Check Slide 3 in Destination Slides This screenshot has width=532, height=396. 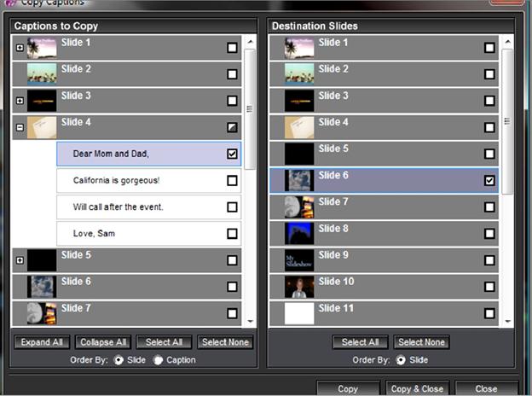(489, 101)
